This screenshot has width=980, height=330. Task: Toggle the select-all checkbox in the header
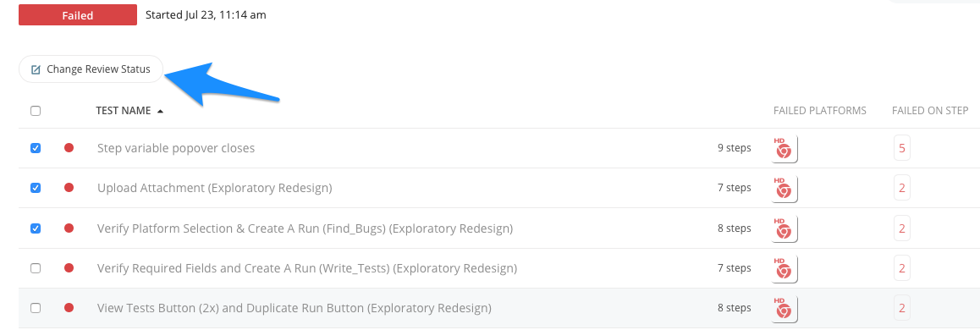[x=36, y=111]
